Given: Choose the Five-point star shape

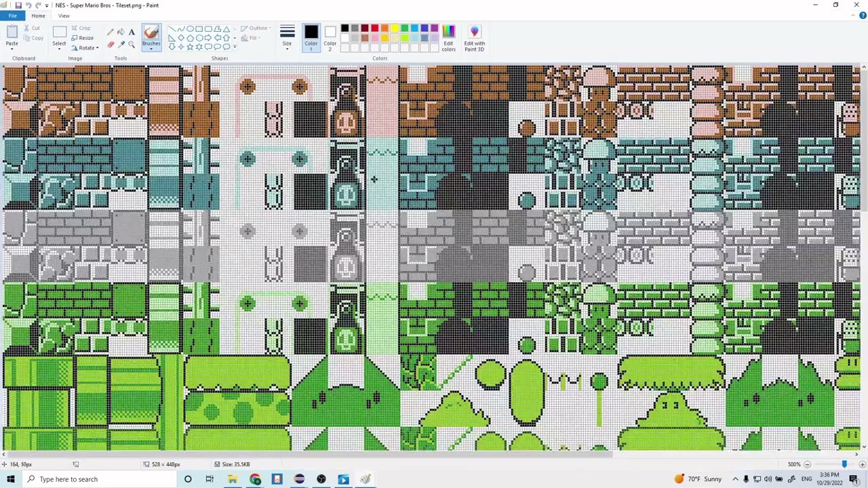Looking at the screenshot, I should tap(190, 47).
